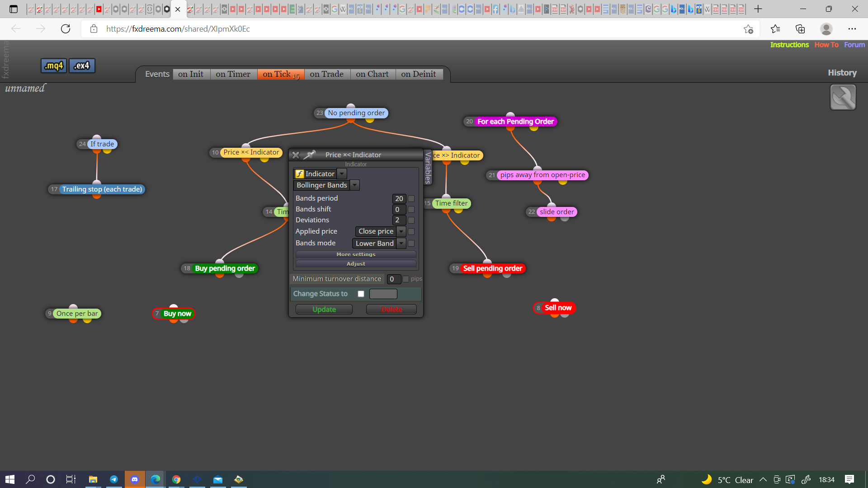Refresh the browser page
Screen dimensions: 868x488
tap(66, 29)
